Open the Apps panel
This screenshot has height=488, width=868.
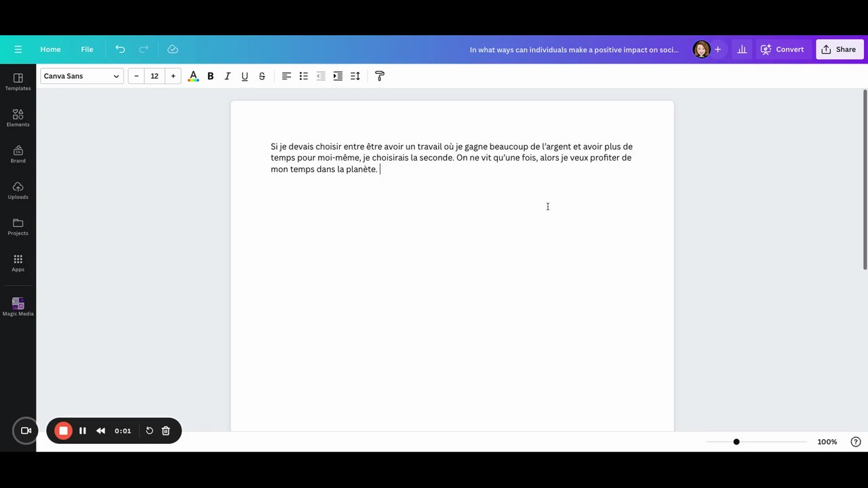18,263
